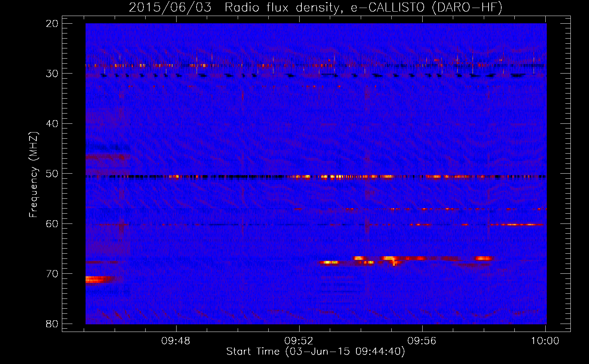Click the 'Frequency (MHZ)' axis label
Viewport: 589px width, 364px height.
(33, 175)
